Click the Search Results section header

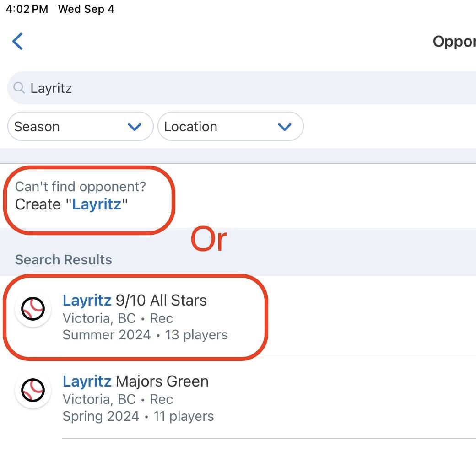tap(64, 260)
